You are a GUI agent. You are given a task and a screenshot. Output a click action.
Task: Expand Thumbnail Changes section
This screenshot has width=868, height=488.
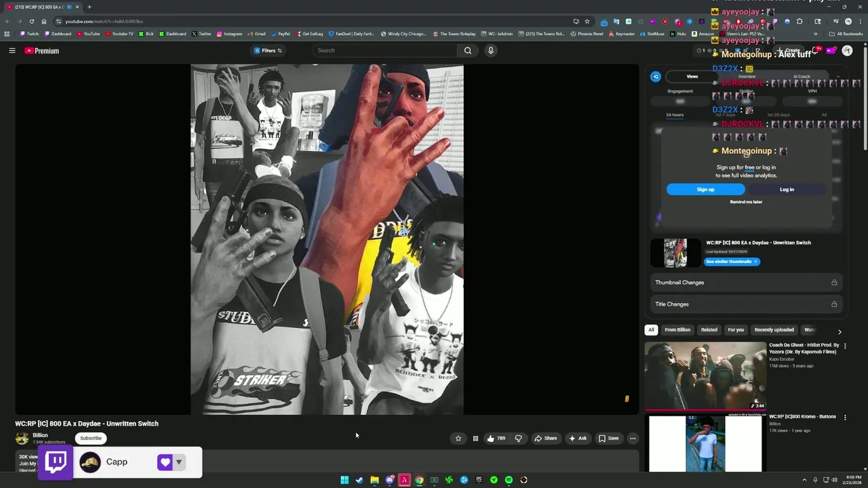pyautogui.click(x=746, y=283)
